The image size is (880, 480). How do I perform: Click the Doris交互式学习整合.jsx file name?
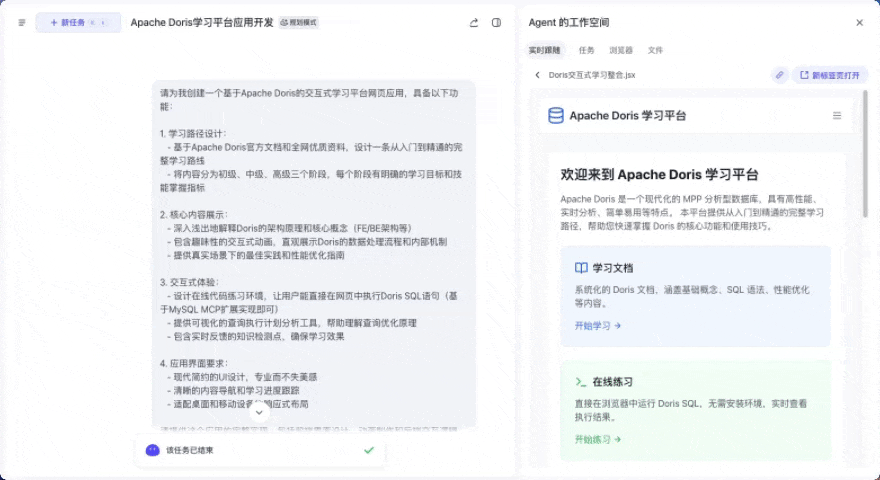tap(592, 75)
